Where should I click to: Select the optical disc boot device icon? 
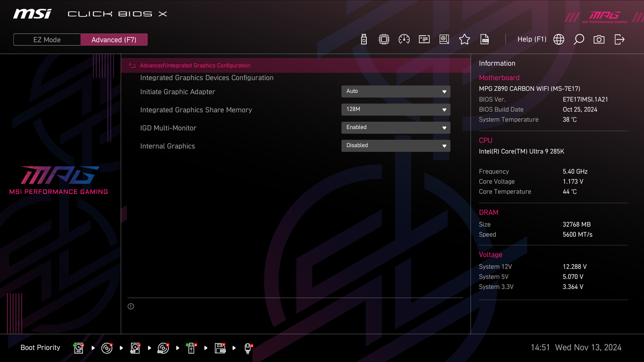point(107,348)
